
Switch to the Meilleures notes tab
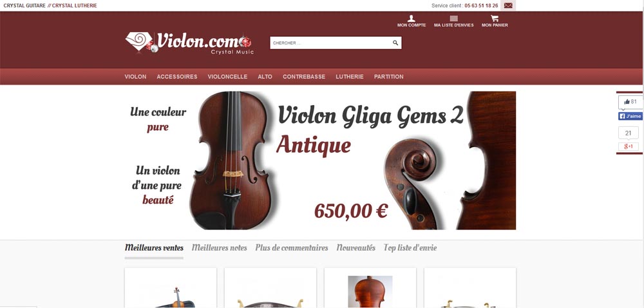click(220, 247)
